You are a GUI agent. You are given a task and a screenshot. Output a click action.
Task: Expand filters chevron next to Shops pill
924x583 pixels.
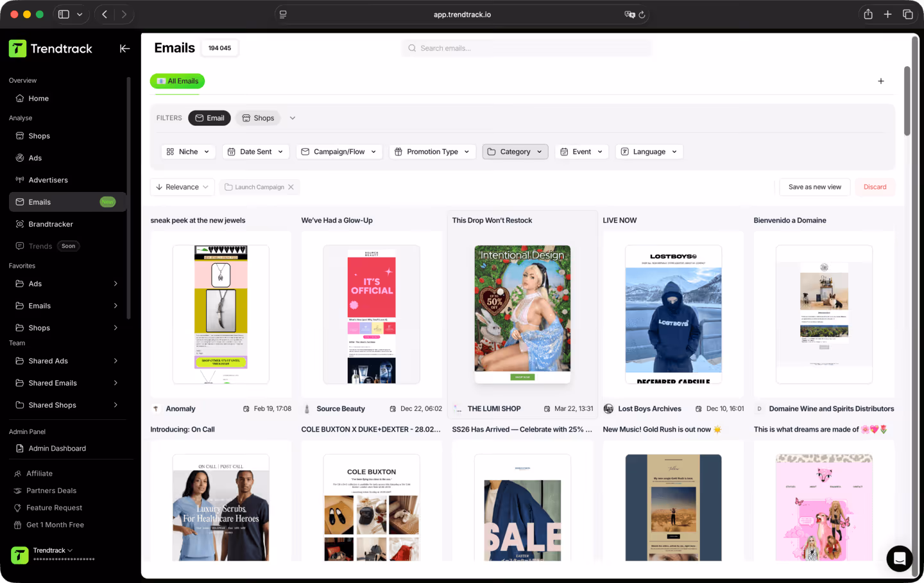click(x=293, y=118)
